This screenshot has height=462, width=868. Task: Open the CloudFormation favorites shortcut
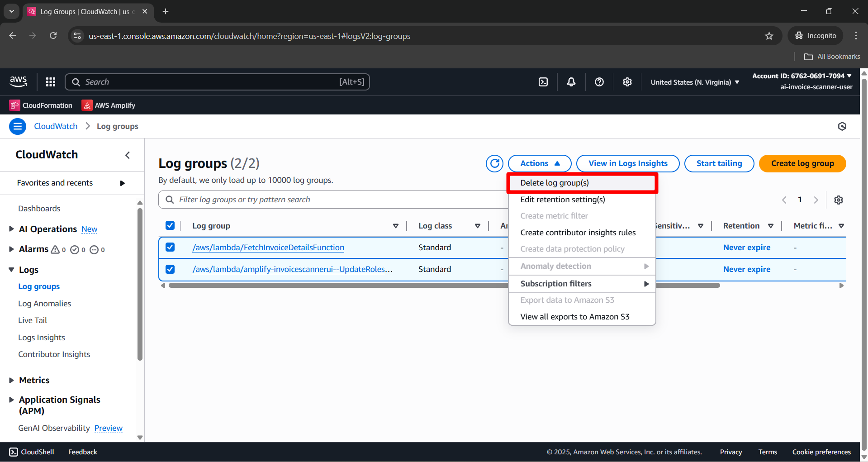40,105
